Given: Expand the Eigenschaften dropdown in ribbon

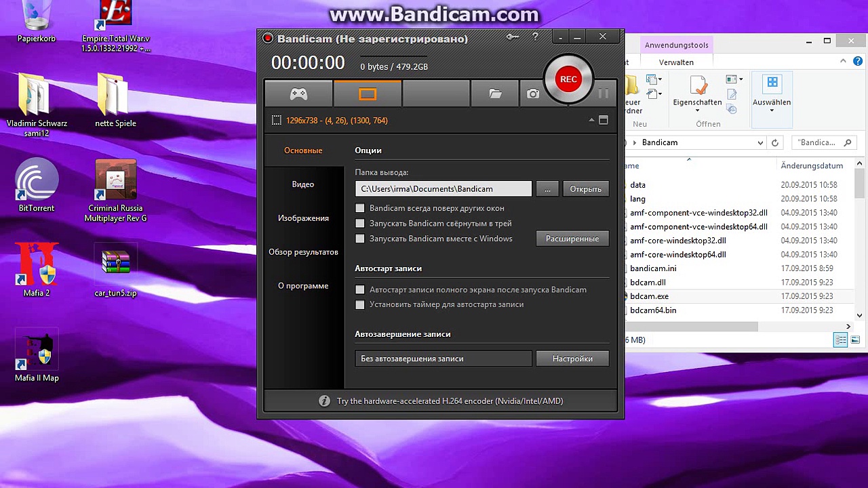Looking at the screenshot, I should click(697, 110).
